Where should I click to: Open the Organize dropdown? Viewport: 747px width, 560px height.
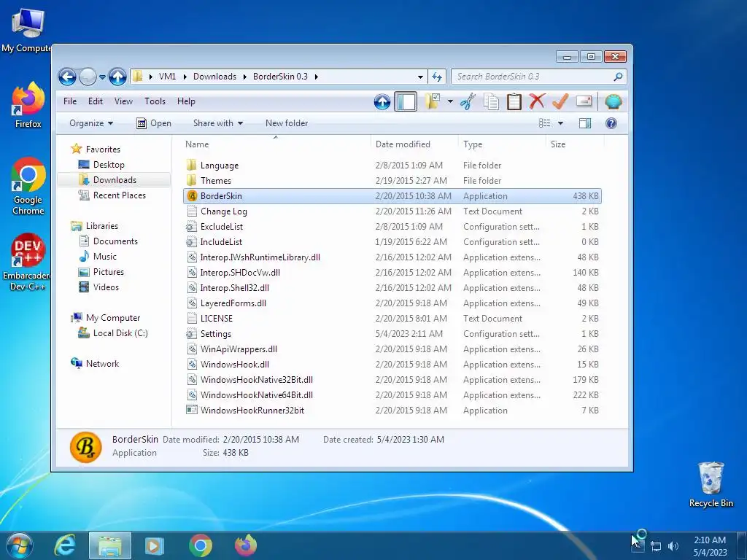click(x=91, y=123)
